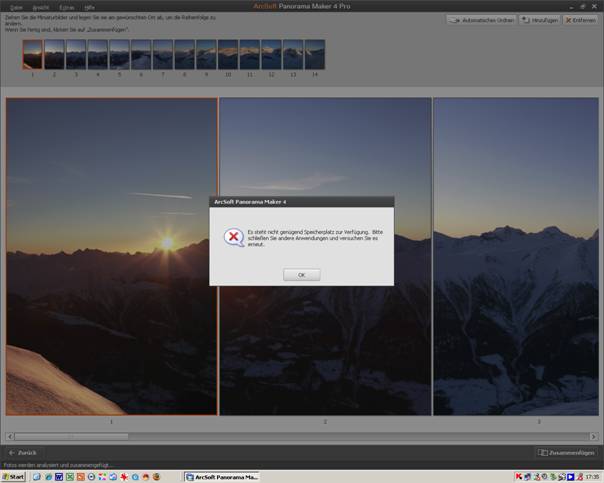Open the Hilfe menu
This screenshot has height=483, width=604.
pyautogui.click(x=89, y=7)
